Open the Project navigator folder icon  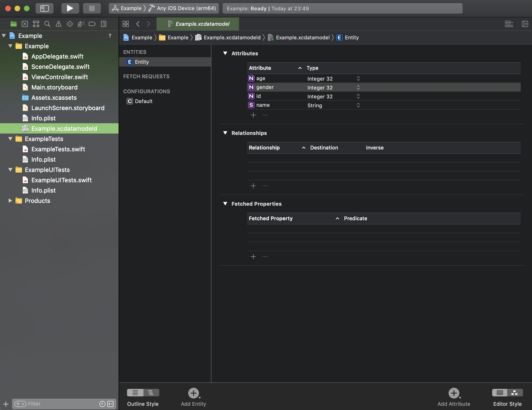click(x=14, y=24)
